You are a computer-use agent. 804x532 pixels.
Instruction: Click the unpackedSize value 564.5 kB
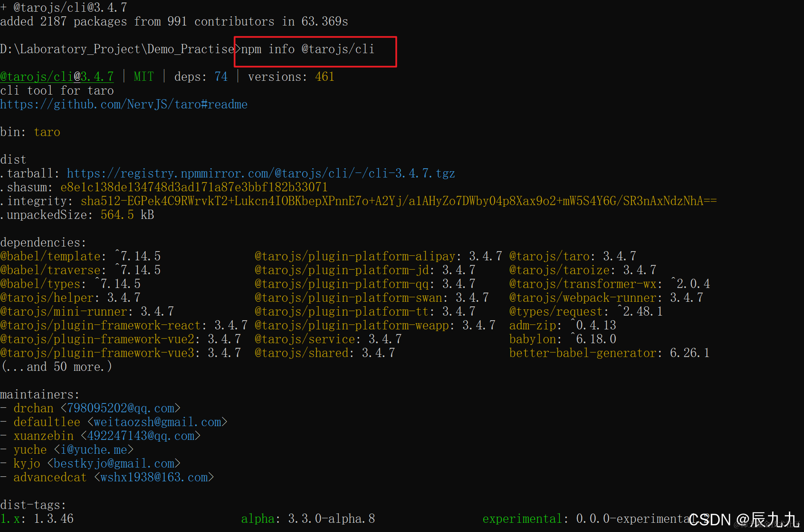pos(127,215)
